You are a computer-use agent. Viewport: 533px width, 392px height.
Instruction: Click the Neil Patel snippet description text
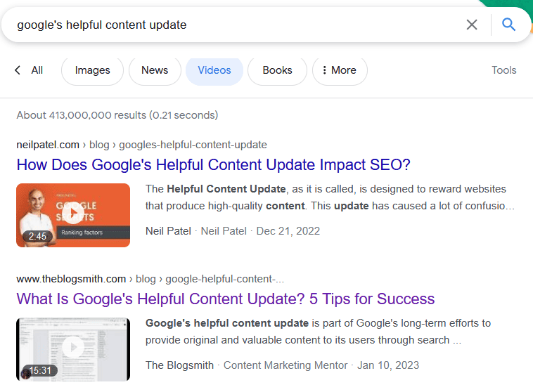[330, 197]
